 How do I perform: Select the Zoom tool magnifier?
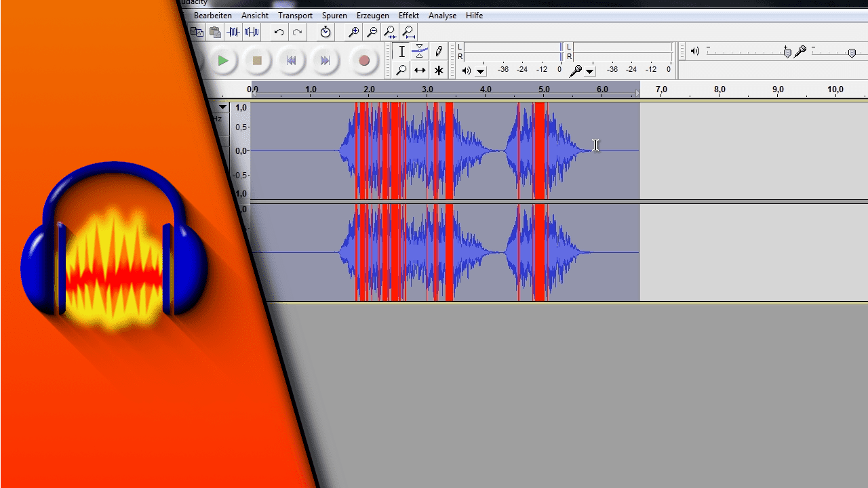tap(402, 70)
